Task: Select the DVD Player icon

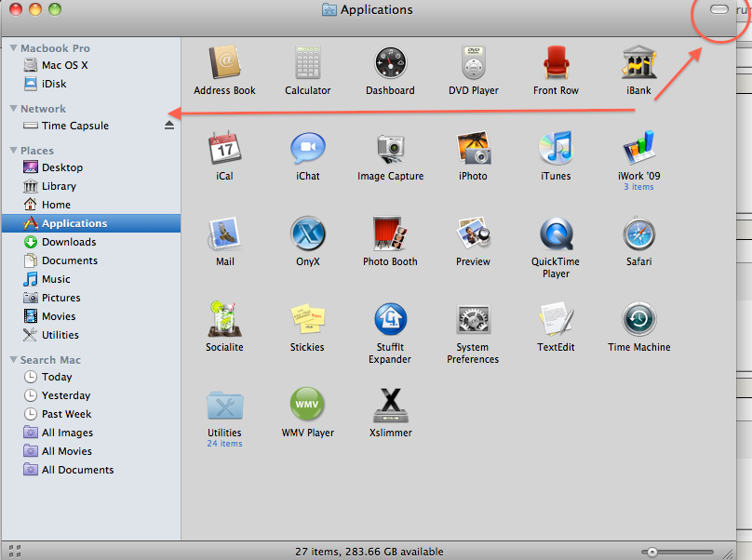Action: pyautogui.click(x=474, y=62)
